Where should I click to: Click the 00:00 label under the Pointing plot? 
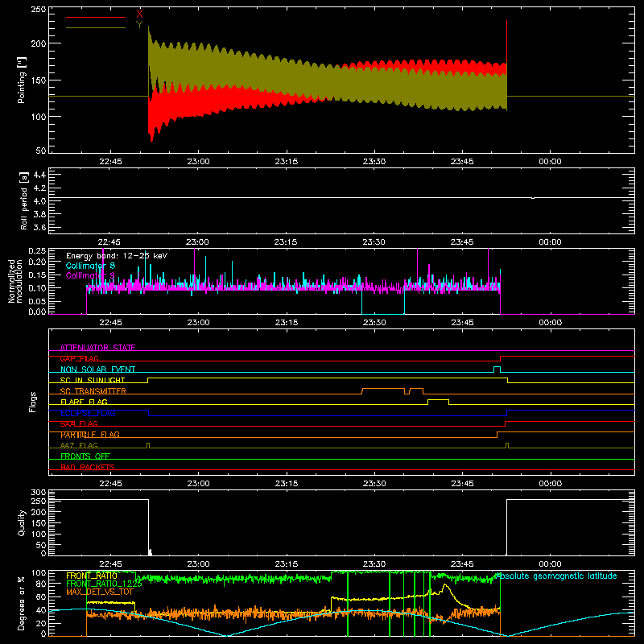(550, 162)
